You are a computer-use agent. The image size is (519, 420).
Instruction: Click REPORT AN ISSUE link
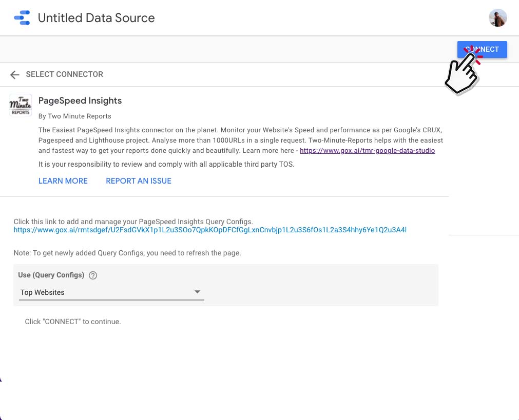click(x=139, y=181)
